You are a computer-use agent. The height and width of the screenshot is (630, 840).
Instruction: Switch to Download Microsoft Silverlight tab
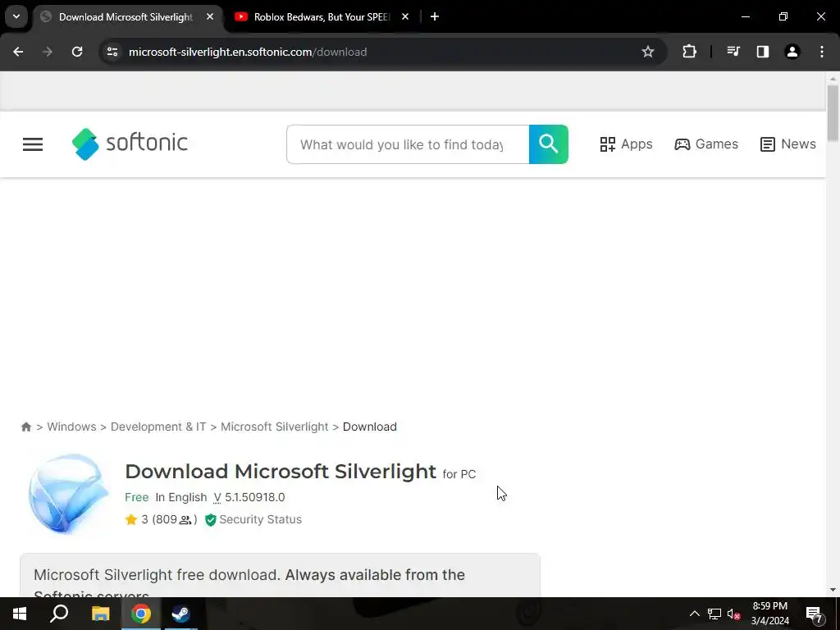point(125,17)
